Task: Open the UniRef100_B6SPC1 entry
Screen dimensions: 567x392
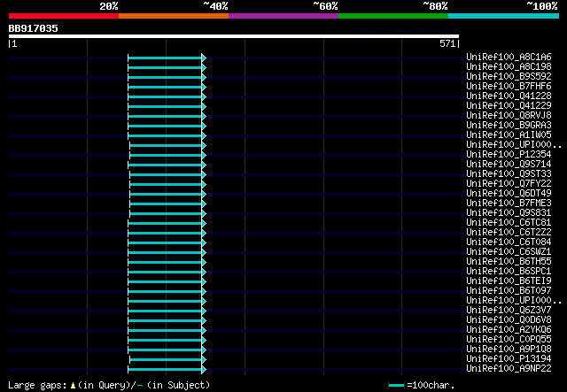Action: coord(509,272)
